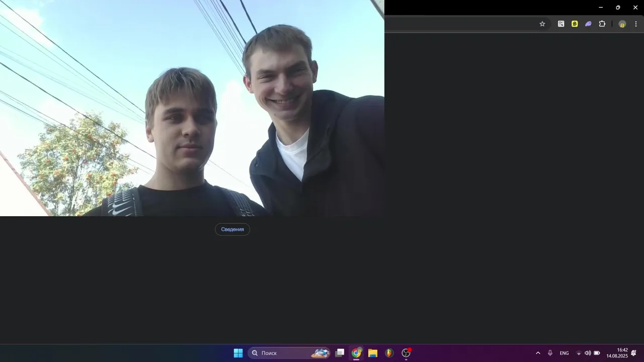Open the QR code extension
Screen dimensions: 644x362
(x=561, y=24)
